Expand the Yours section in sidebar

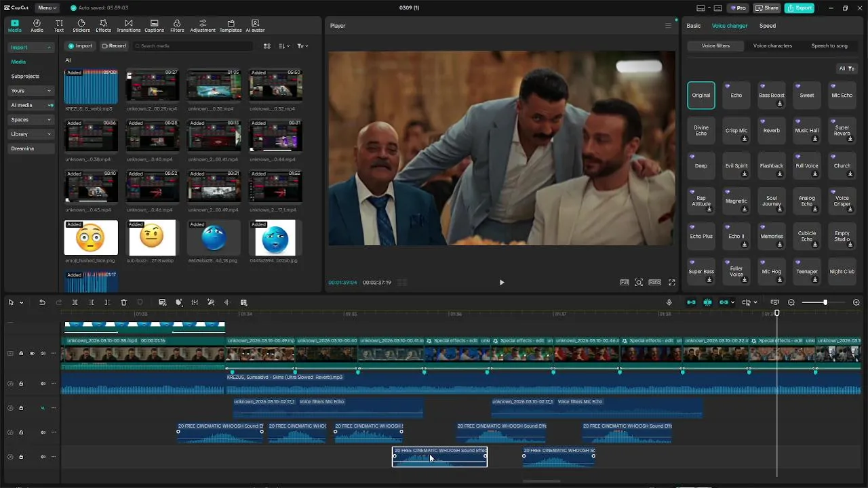coord(31,90)
